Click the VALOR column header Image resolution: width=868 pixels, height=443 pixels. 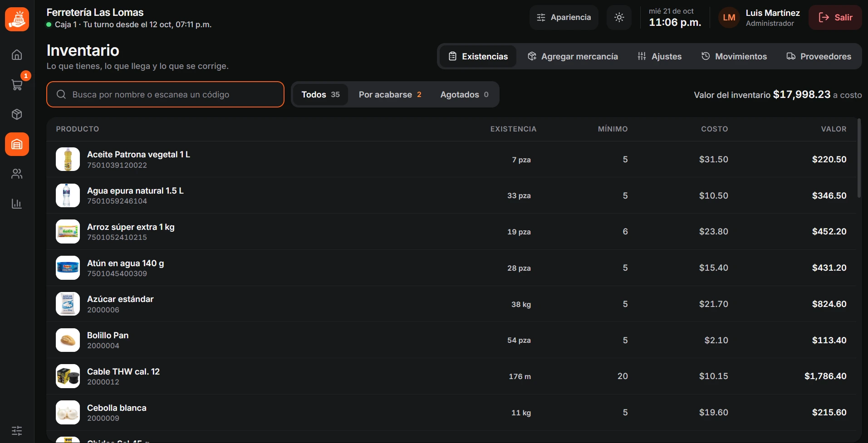(834, 129)
